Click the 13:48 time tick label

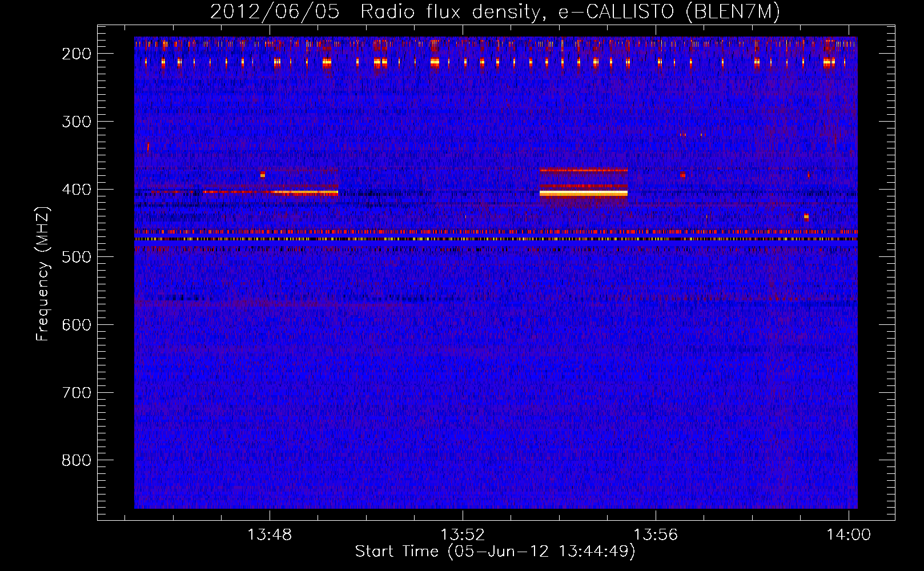point(270,535)
